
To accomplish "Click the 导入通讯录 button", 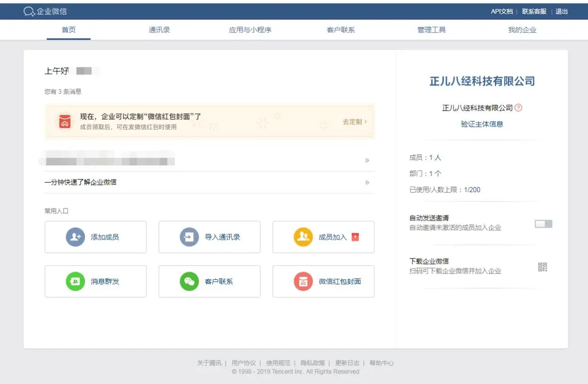I will (209, 237).
